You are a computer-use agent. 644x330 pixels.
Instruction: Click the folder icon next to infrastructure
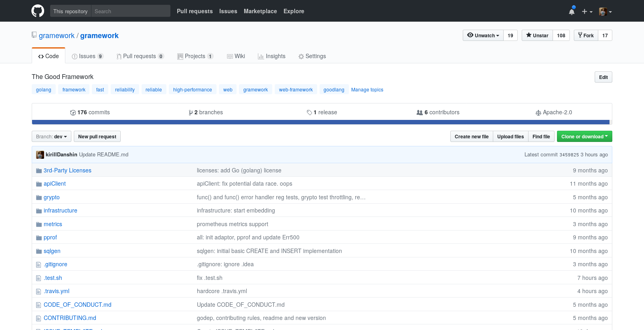(39, 211)
